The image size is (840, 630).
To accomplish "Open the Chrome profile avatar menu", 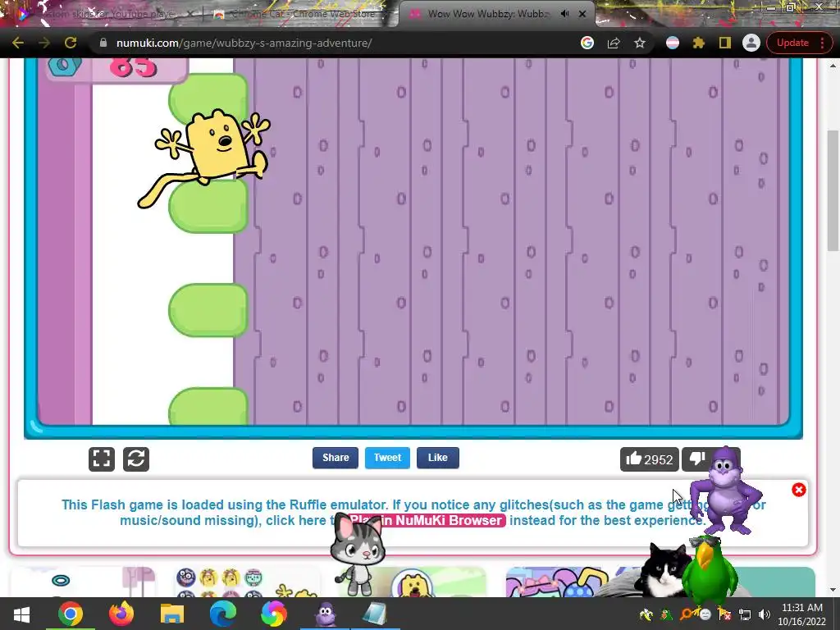I will coord(751,43).
